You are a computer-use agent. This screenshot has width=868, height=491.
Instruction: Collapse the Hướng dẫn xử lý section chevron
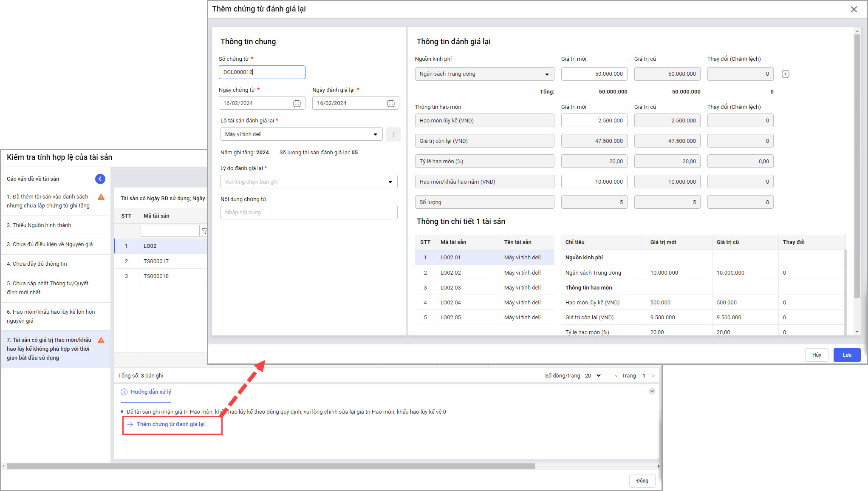click(652, 391)
